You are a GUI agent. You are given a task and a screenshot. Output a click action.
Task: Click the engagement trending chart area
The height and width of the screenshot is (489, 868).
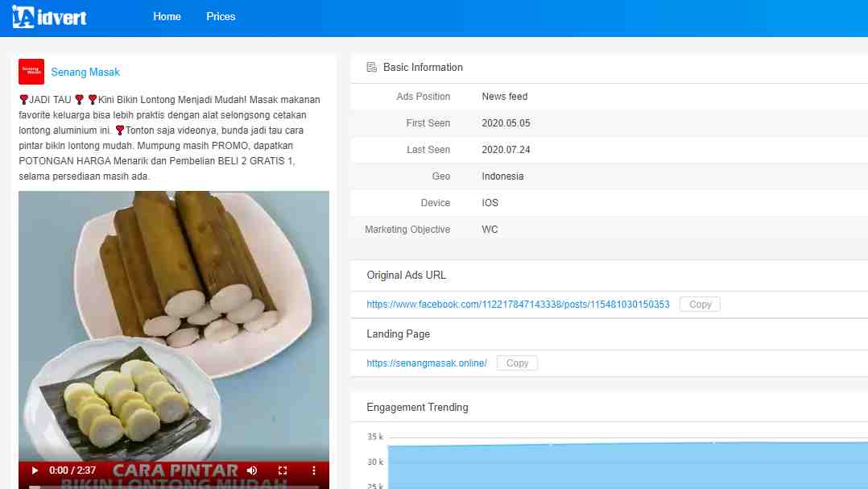coord(628,465)
